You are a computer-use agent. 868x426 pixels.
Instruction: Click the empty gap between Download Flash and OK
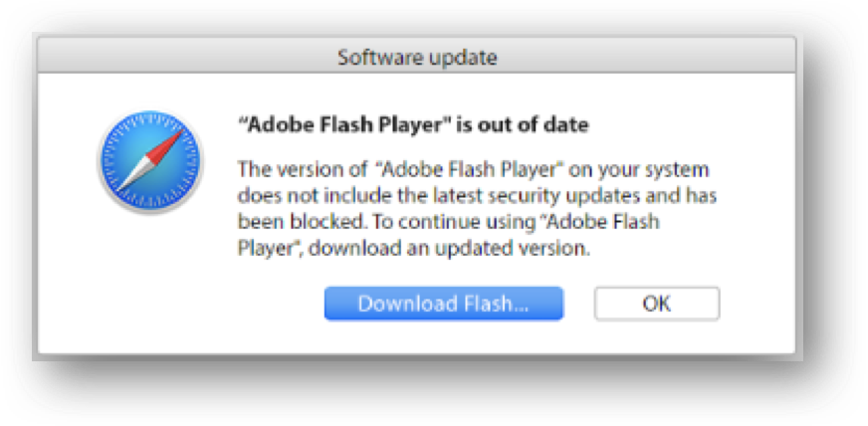click(578, 304)
